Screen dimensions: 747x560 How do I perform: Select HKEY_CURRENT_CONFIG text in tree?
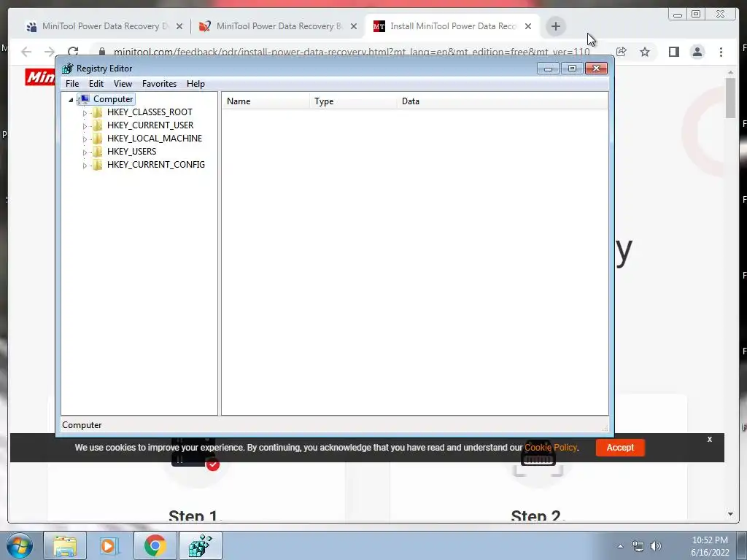pos(156,165)
